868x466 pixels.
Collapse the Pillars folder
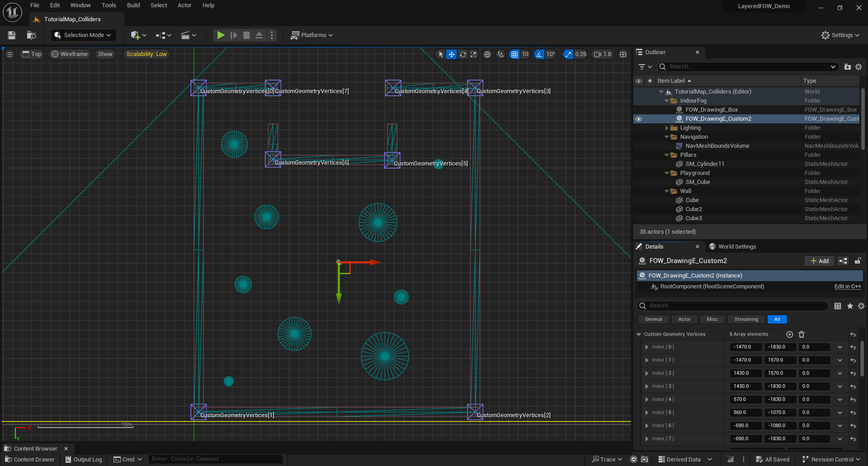pos(667,155)
